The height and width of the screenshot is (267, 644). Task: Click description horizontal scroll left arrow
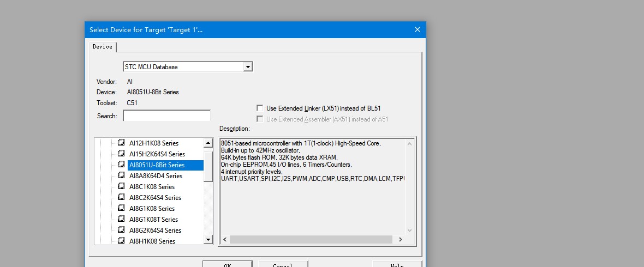[x=225, y=240]
